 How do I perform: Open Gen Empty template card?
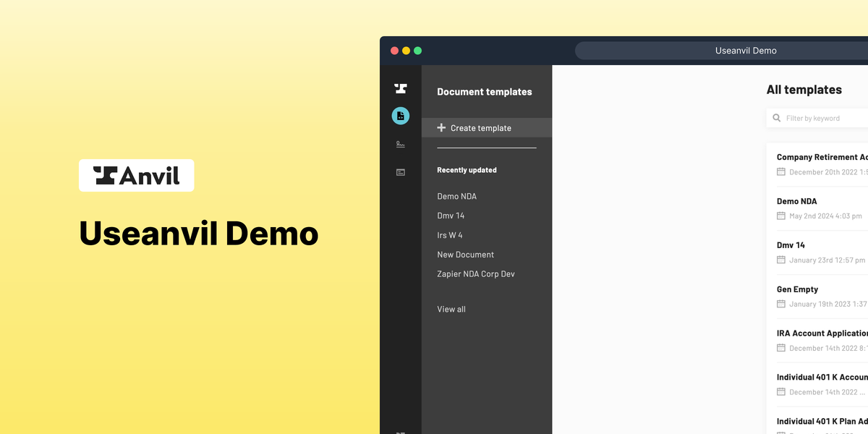(817, 297)
